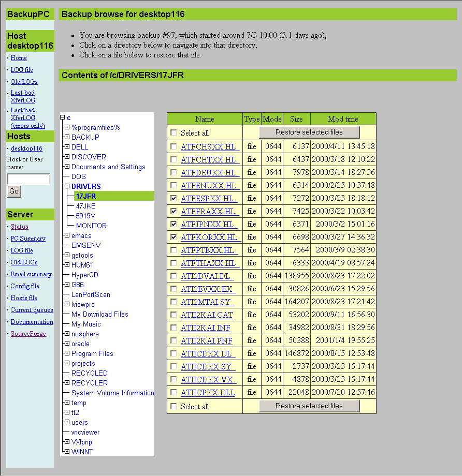Open the desktop116 host link
Screen dimensions: 462x476
click(x=26, y=148)
